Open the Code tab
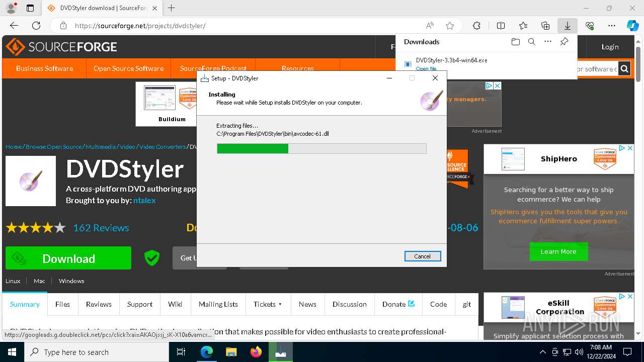This screenshot has height=362, width=644. (438, 304)
